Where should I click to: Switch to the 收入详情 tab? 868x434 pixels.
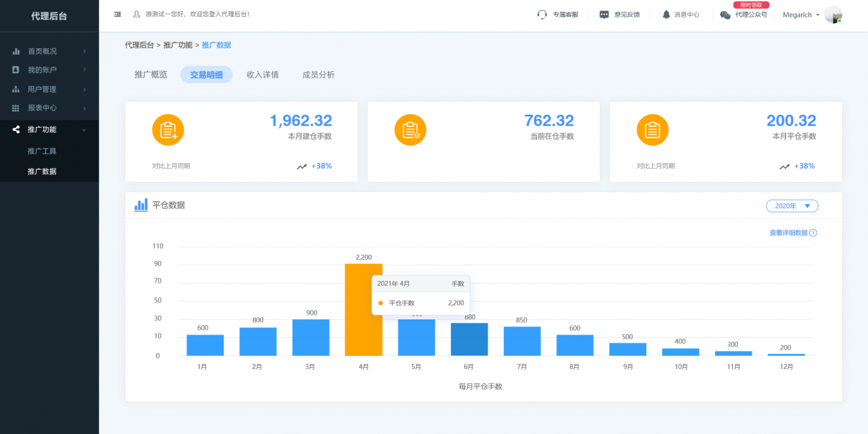click(262, 75)
